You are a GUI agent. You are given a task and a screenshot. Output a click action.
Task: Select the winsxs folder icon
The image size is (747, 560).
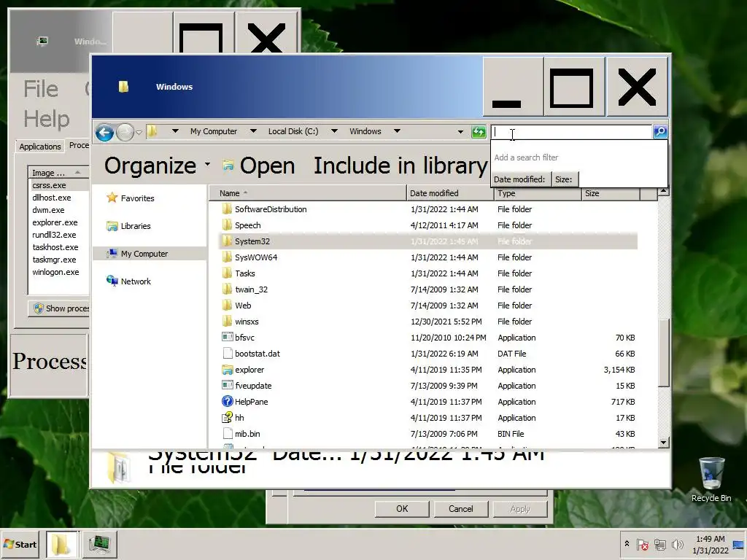(228, 322)
